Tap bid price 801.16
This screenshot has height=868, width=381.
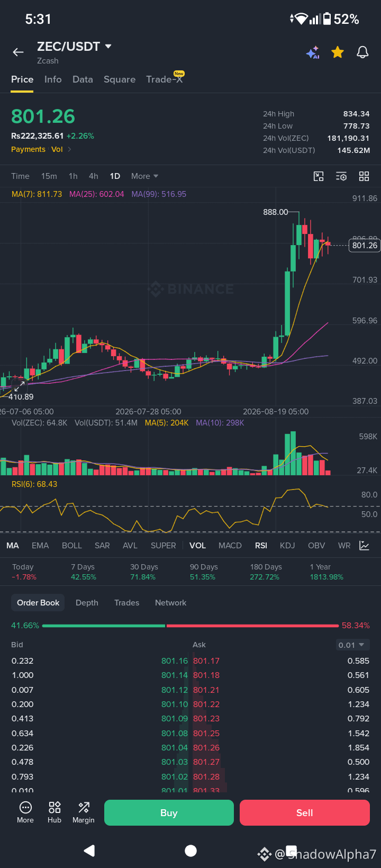[175, 661]
